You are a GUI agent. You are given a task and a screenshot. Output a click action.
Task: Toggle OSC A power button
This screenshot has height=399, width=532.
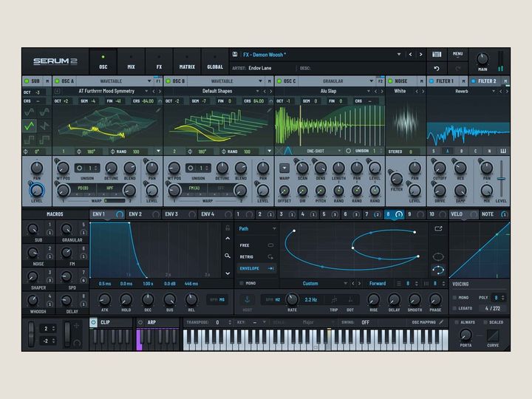57,81
